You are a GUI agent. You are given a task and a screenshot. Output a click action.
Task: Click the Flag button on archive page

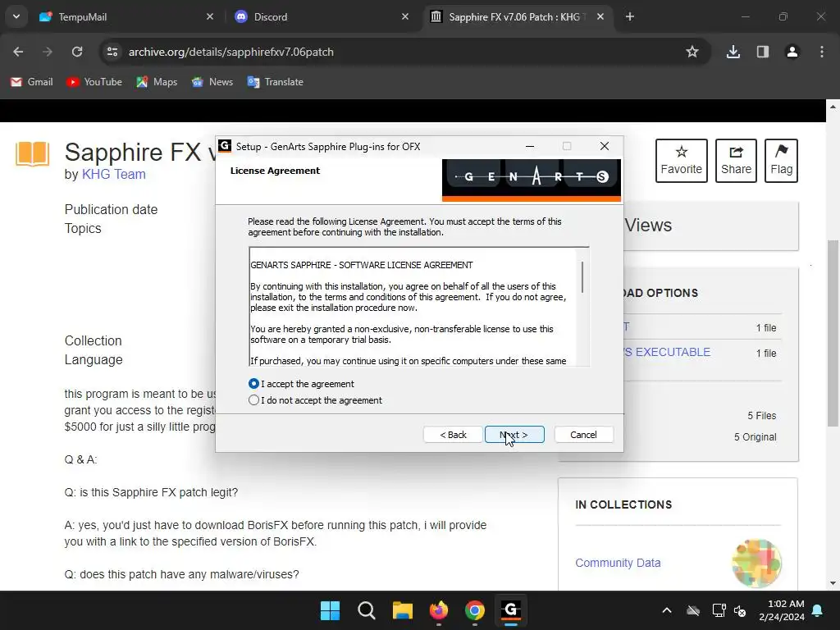click(x=781, y=161)
